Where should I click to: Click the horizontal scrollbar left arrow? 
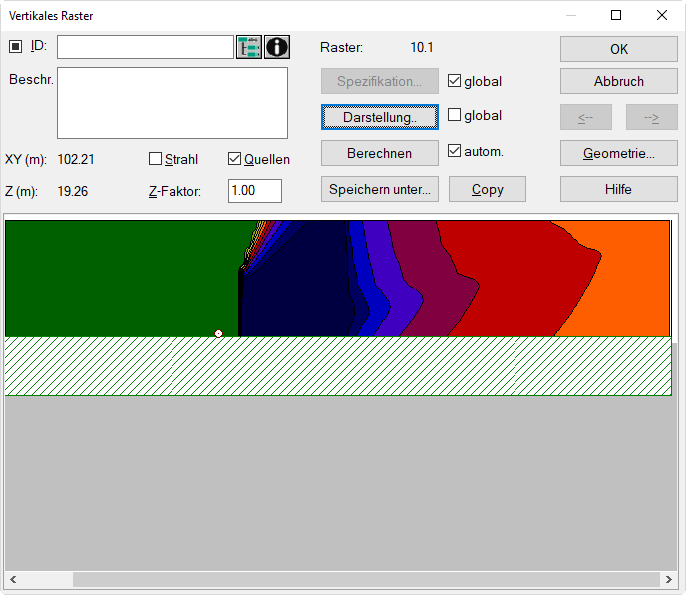point(13,579)
